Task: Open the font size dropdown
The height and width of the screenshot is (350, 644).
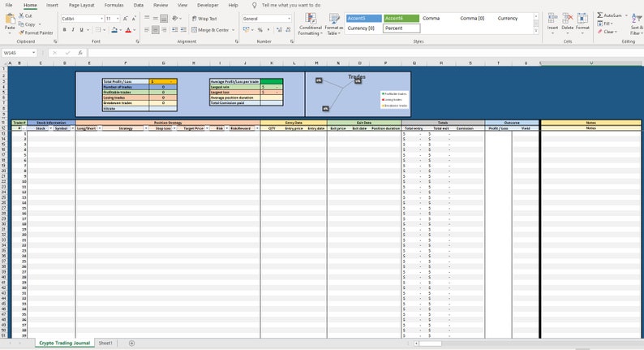Action: point(118,19)
